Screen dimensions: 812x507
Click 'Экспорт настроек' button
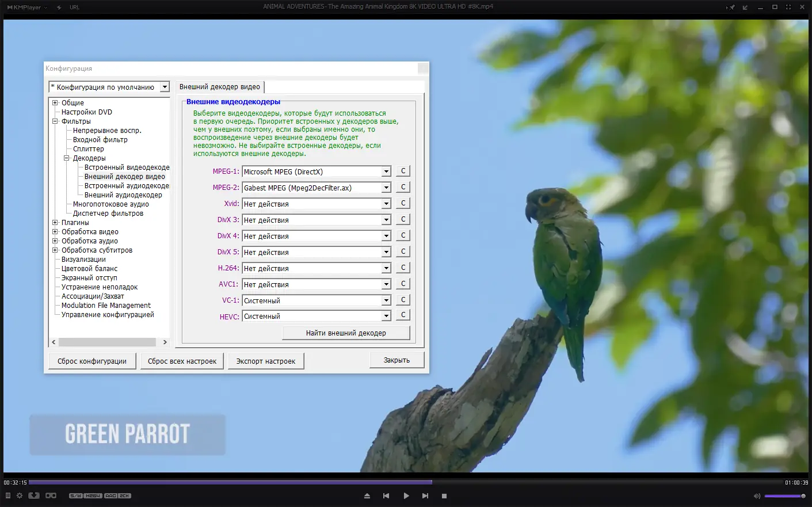266,361
